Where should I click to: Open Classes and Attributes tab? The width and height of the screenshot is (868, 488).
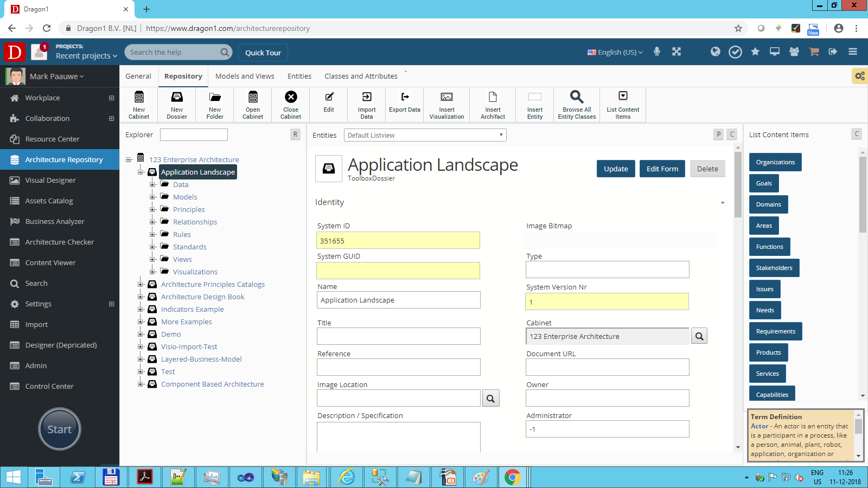pos(361,76)
